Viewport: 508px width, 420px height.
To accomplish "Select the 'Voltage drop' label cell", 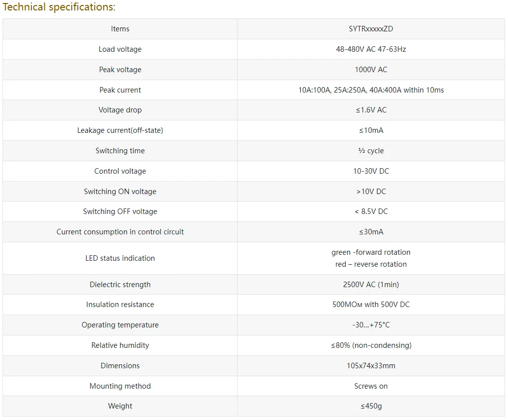I will point(120,110).
